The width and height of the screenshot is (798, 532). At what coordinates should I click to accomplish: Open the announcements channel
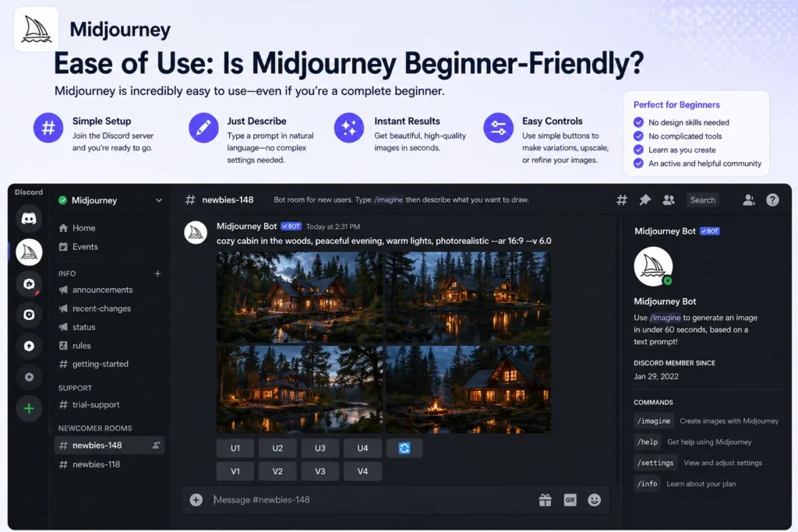pos(109,290)
